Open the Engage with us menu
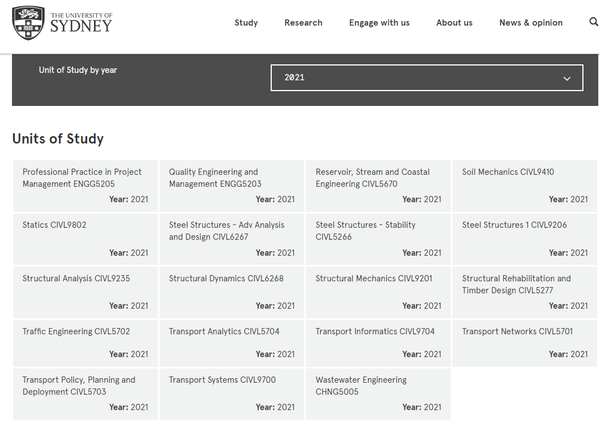 379,23
